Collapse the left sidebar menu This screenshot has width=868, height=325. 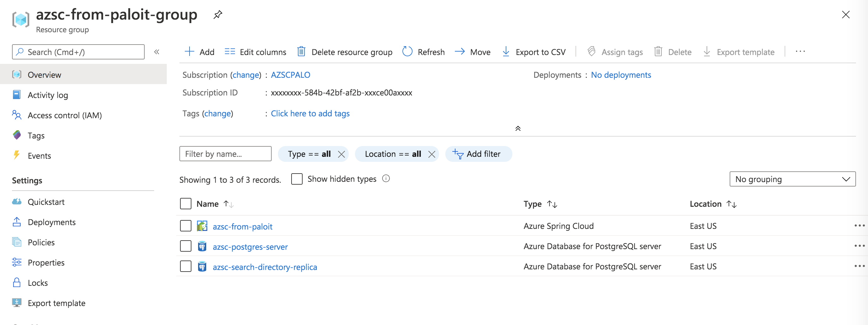[157, 52]
